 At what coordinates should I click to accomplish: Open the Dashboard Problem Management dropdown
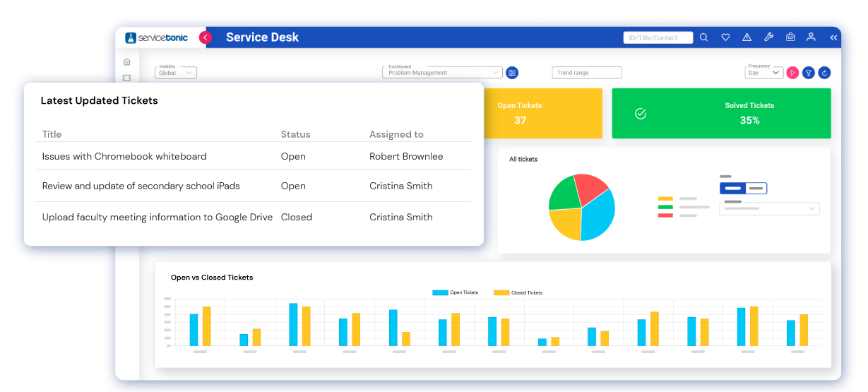tap(442, 73)
